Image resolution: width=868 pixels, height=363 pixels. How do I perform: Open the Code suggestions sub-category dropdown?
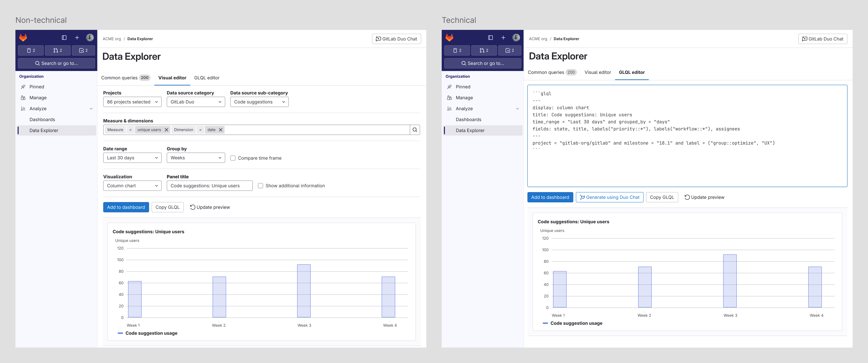tap(259, 102)
